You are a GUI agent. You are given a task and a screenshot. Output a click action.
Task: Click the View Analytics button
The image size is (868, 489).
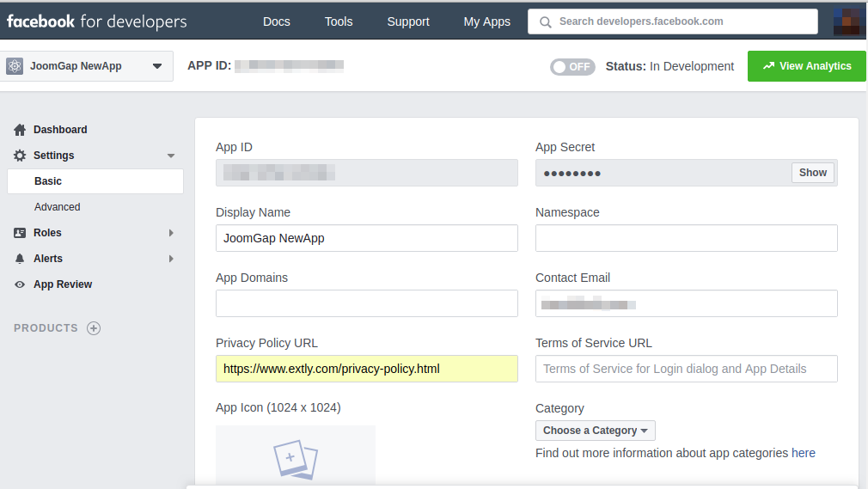point(807,66)
